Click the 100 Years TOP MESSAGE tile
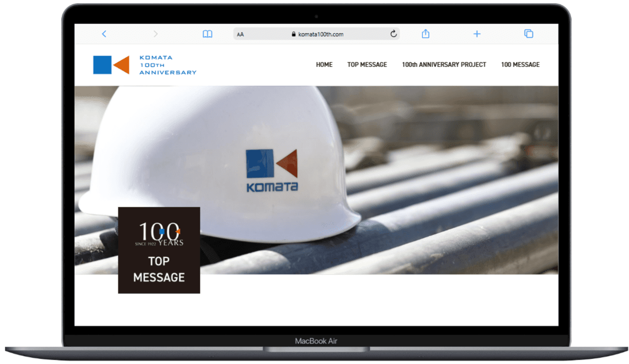The height and width of the screenshot is (364, 629). coord(159,250)
